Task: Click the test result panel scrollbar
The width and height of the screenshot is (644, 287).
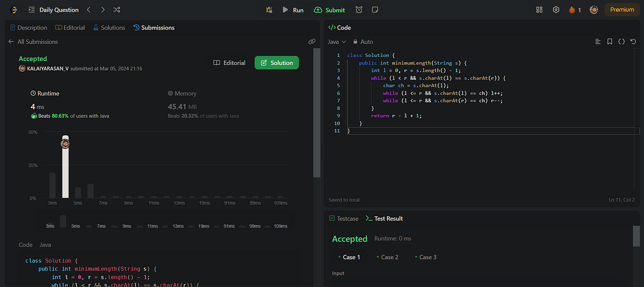Action: point(636,236)
